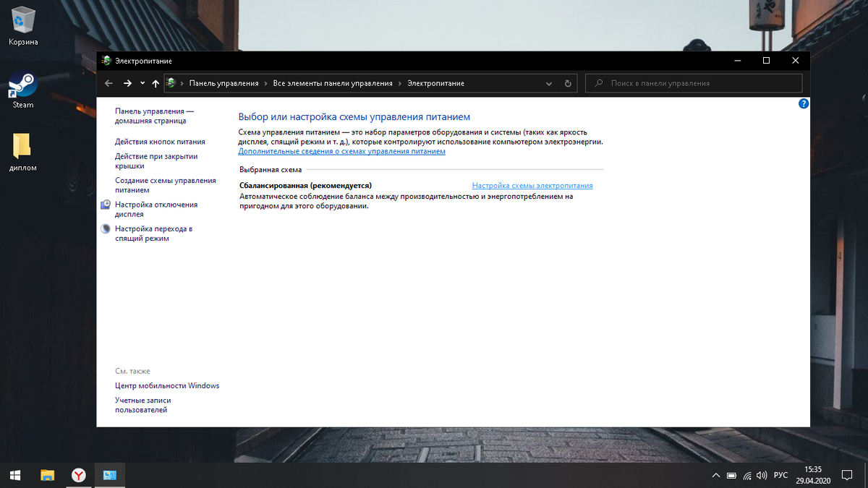This screenshot has height=488, width=868.
Task: Close the Электропитание window
Action: (x=796, y=61)
